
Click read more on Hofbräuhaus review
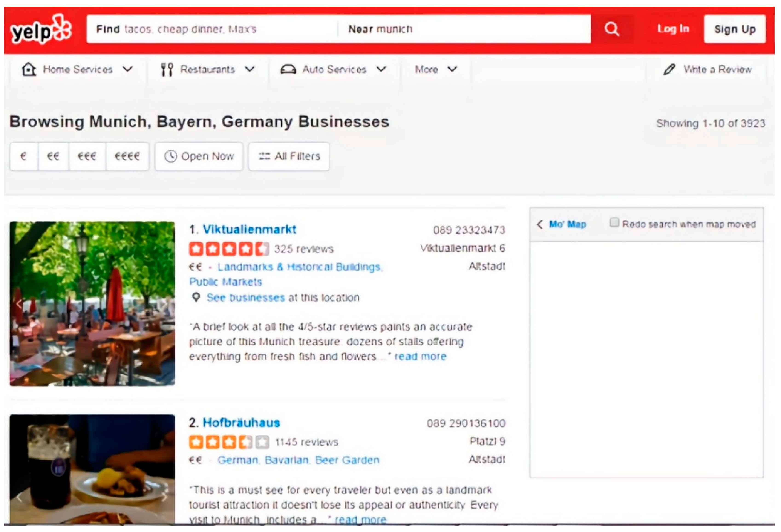click(x=360, y=520)
